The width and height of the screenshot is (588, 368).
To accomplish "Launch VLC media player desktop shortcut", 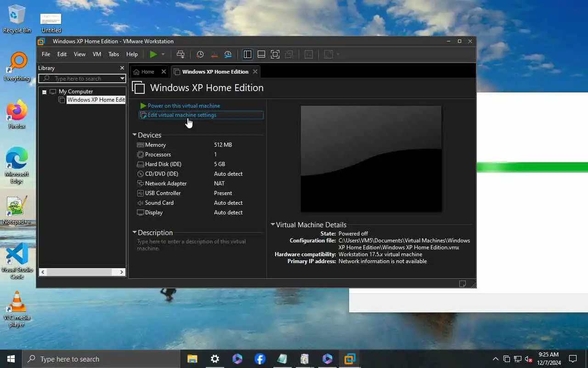I will point(17,309).
